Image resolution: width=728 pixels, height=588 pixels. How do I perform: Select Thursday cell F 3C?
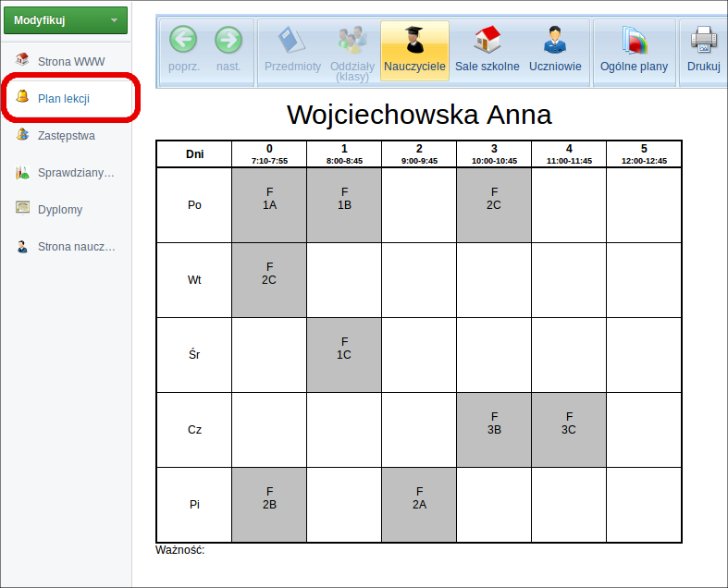click(569, 429)
